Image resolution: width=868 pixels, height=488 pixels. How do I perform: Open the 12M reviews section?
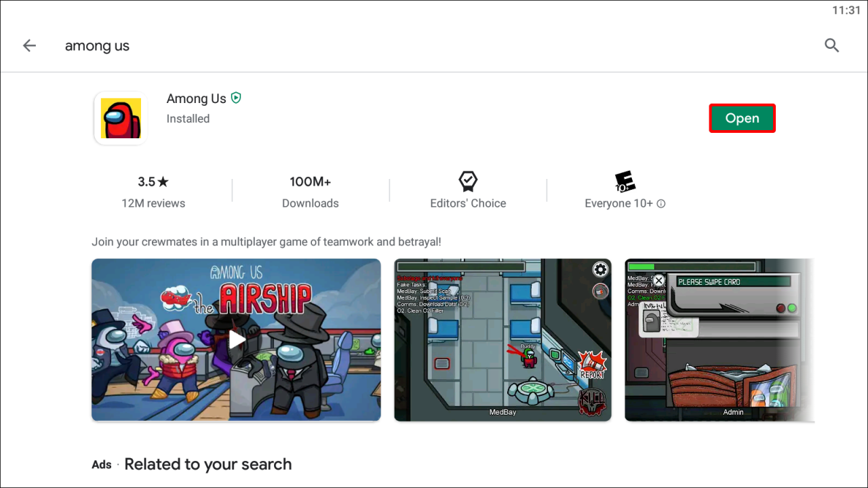pos(153,203)
